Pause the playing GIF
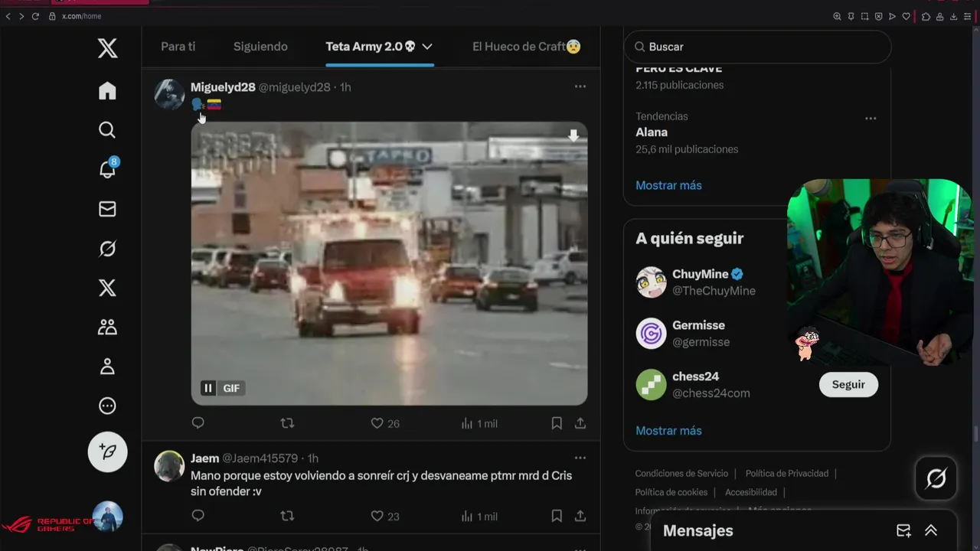This screenshot has height=551, width=980. coord(207,388)
